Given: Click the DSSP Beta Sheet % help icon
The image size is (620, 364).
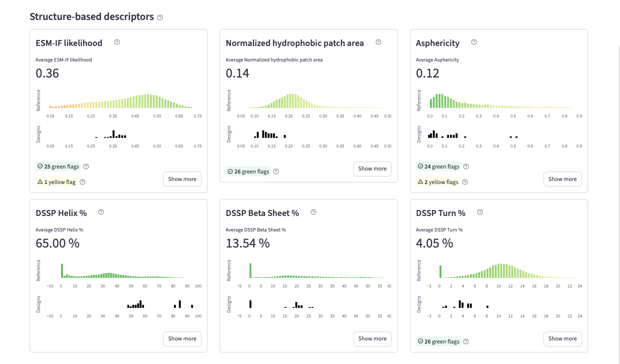Looking at the screenshot, I should coord(313,212).
